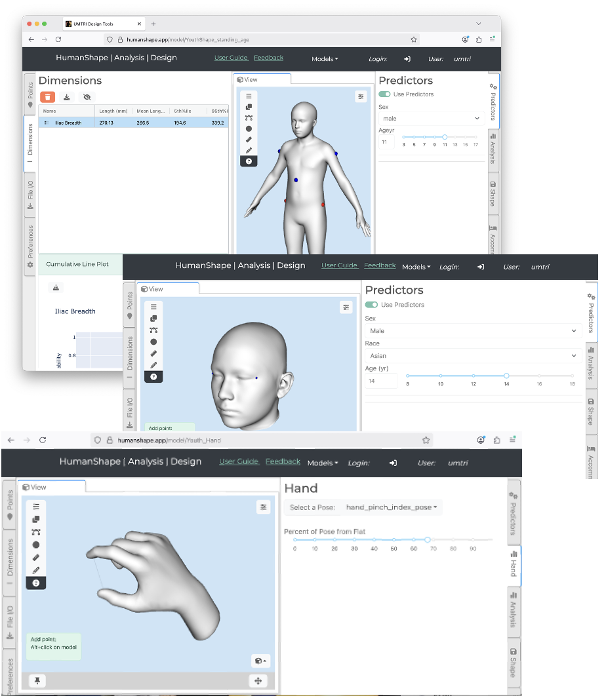Click the Age (yr) slider handle at 14
The image size is (606, 700).
(x=506, y=376)
